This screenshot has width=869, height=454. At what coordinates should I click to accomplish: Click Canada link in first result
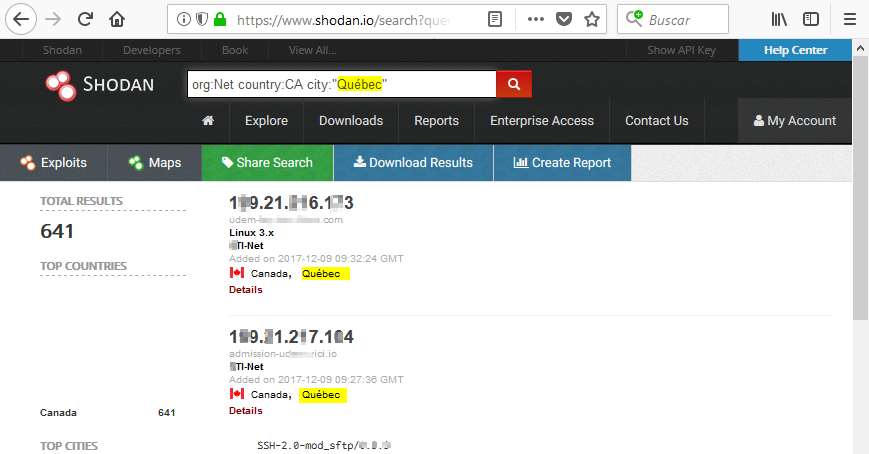pyautogui.click(x=269, y=273)
